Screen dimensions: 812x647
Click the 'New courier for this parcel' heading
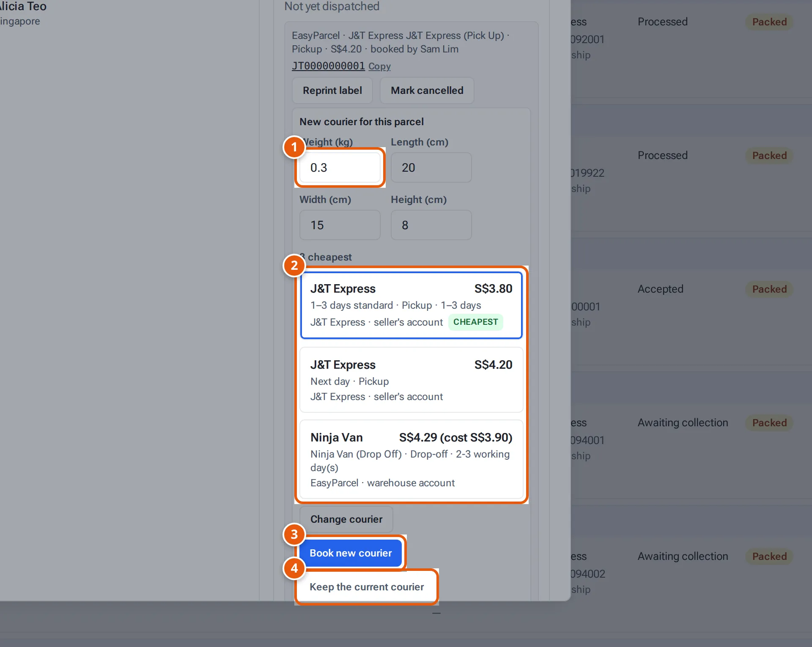click(361, 122)
